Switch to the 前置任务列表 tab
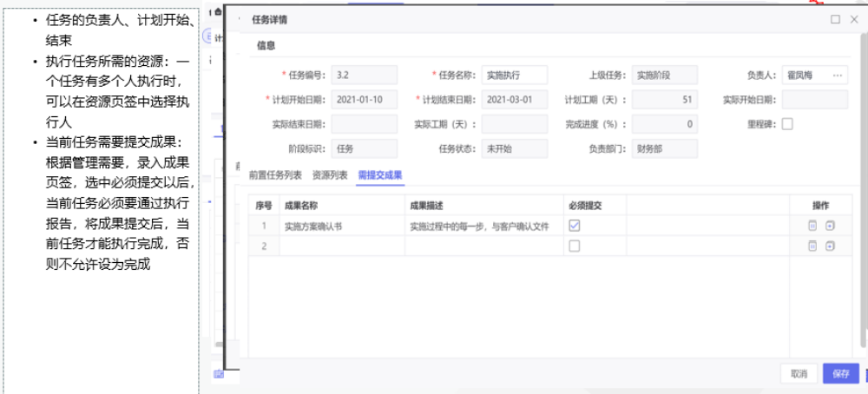 (276, 174)
